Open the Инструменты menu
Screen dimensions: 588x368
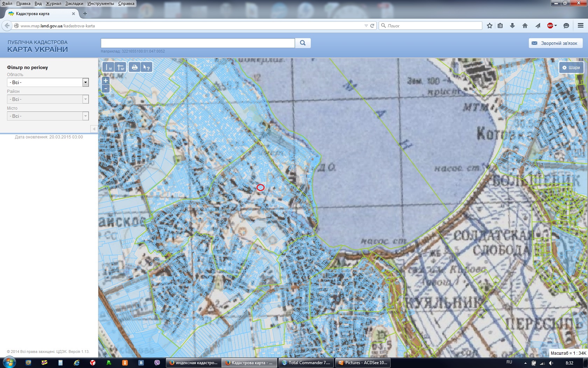tap(101, 4)
